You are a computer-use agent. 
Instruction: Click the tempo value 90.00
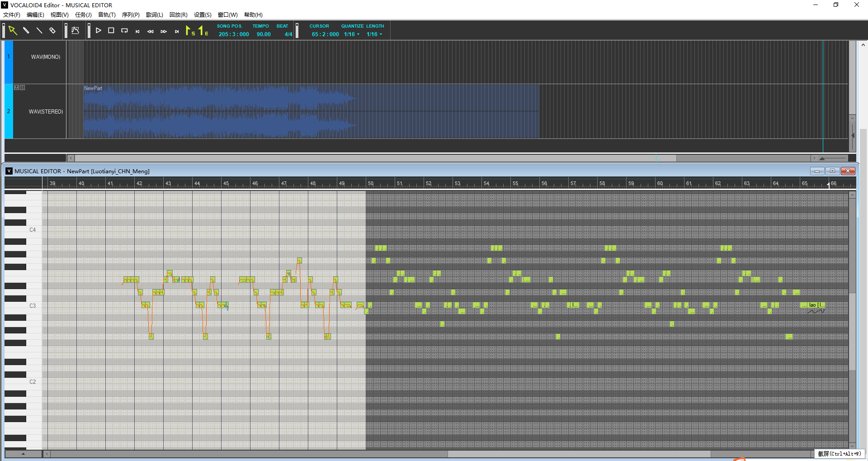[x=264, y=34]
